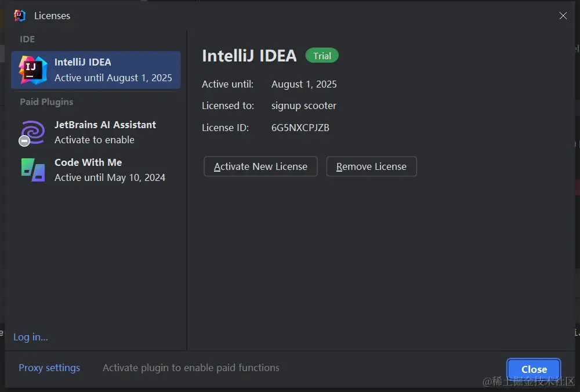Click the August 1, 2025 date in details
Viewport: 580px width, 392px height.
coord(304,84)
